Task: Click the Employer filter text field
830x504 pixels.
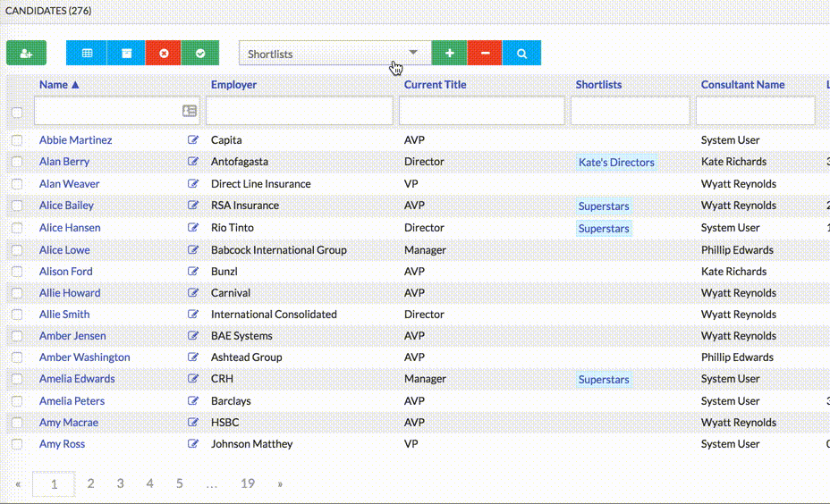Action: 299,111
